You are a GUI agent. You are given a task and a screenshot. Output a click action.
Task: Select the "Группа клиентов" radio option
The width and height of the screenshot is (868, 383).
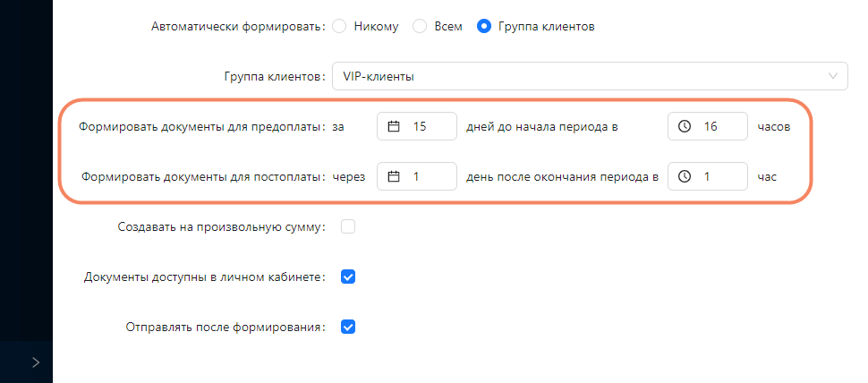click(484, 26)
